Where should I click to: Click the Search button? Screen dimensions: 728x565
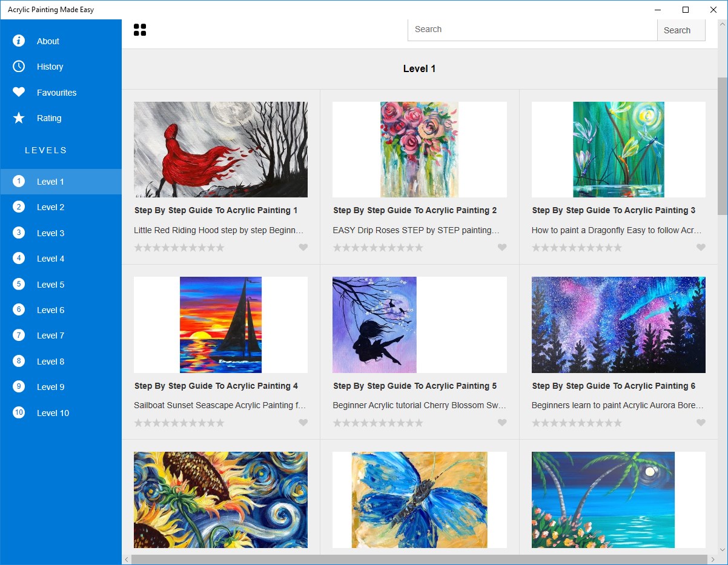tap(681, 30)
